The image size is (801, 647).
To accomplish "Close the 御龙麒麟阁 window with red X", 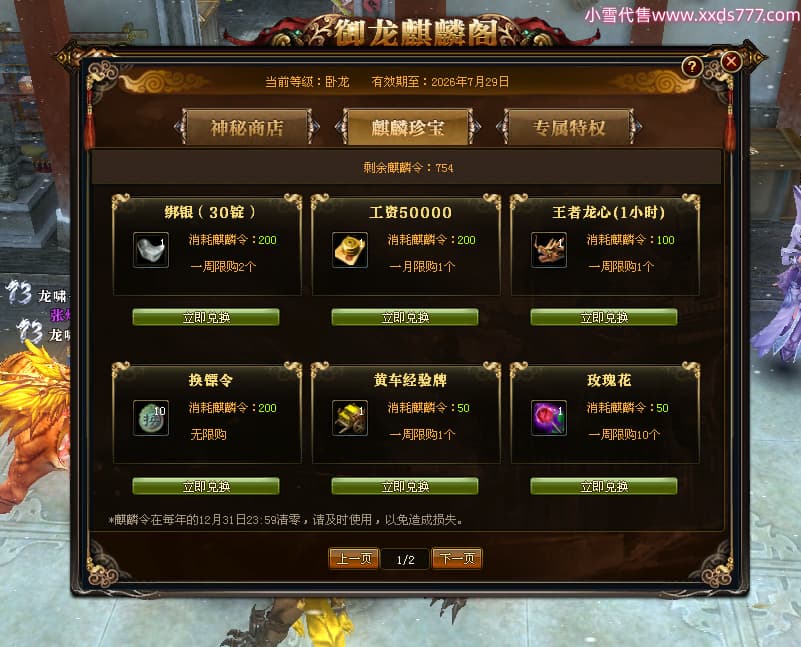I will [x=731, y=62].
